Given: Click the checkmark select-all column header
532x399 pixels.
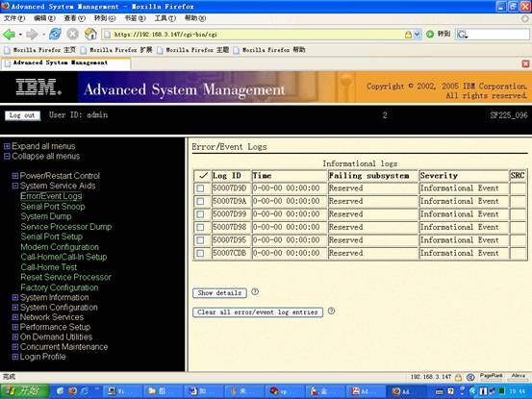Looking at the screenshot, I should pos(203,176).
